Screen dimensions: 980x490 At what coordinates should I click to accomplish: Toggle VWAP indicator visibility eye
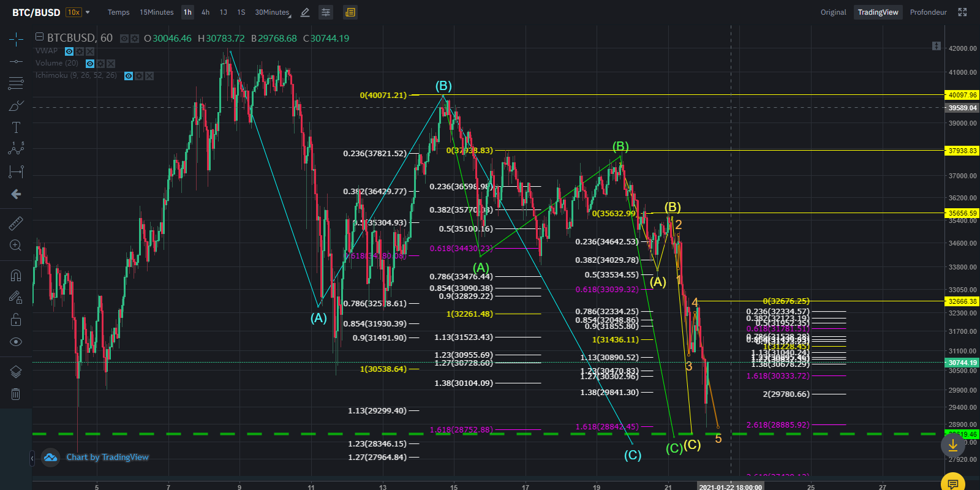pyautogui.click(x=69, y=51)
